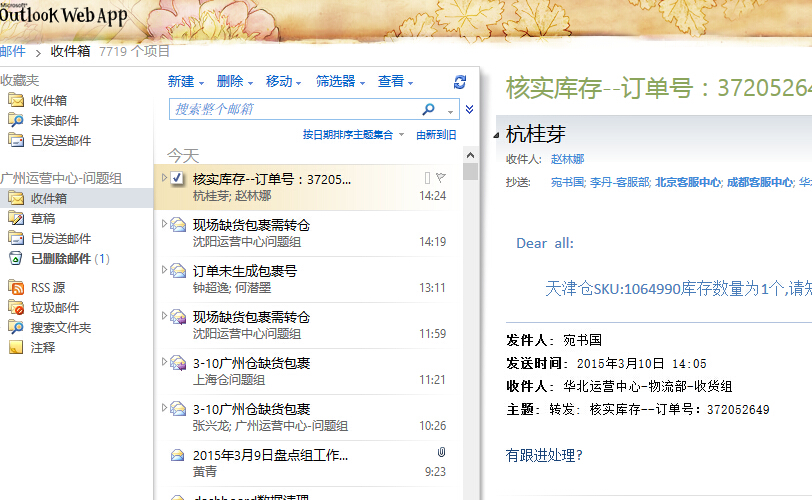Image resolution: width=812 pixels, height=500 pixels.
Task: Expand the 11:21 3-10广州仓缺货包裹 conversation
Action: click(x=164, y=362)
